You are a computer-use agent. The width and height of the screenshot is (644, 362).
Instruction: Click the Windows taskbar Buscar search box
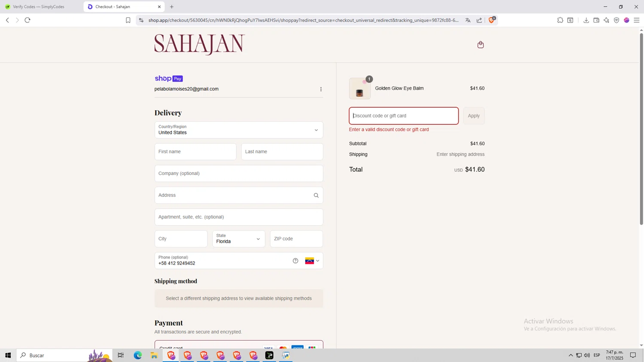point(64,355)
